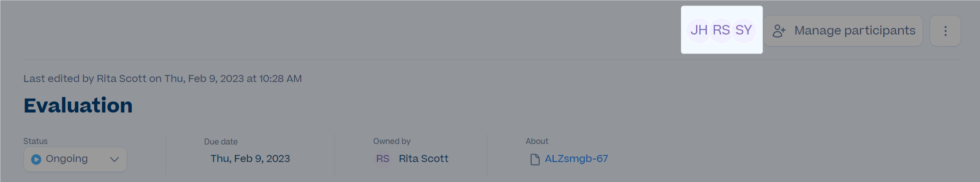Open the ALZsmgb-67 linked document

click(x=576, y=158)
